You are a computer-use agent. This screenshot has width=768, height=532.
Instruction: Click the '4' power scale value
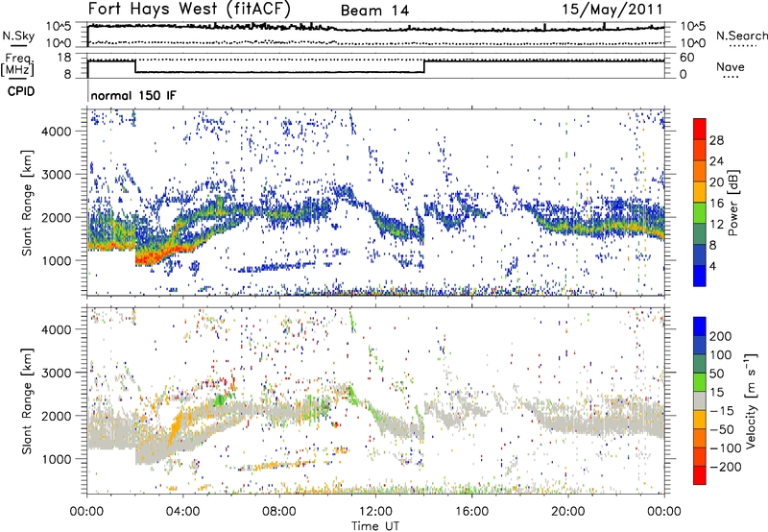712,266
